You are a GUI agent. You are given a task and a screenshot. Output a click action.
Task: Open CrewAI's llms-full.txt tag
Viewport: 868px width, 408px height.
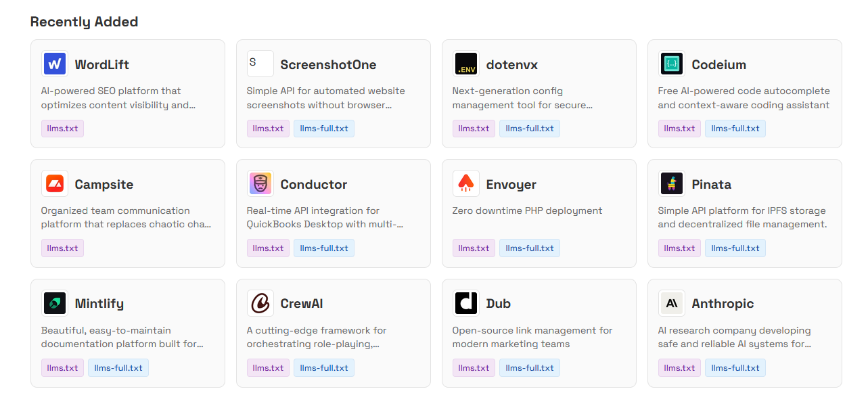pyautogui.click(x=324, y=368)
